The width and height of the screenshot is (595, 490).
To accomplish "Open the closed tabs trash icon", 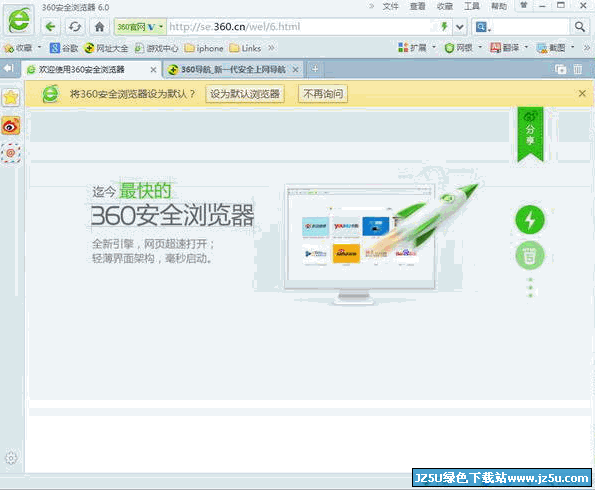I will tap(578, 69).
